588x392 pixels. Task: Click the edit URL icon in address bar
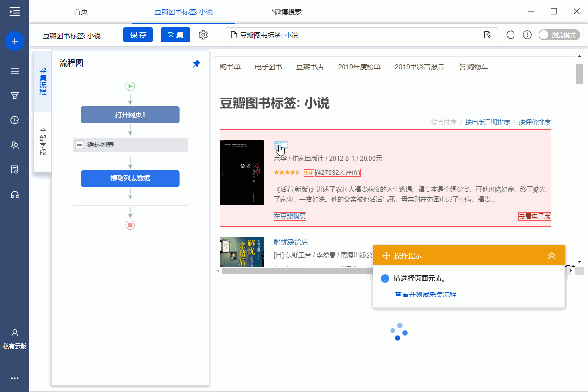pos(487,35)
